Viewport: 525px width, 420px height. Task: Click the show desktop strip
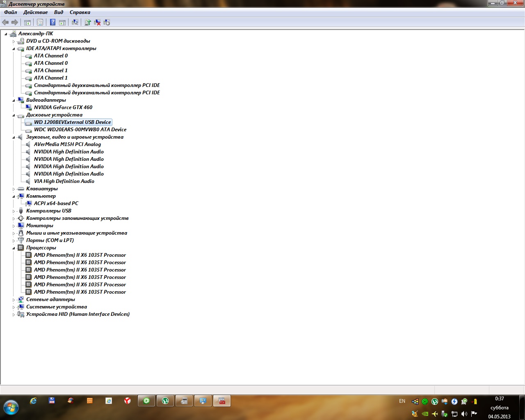pyautogui.click(x=523, y=407)
